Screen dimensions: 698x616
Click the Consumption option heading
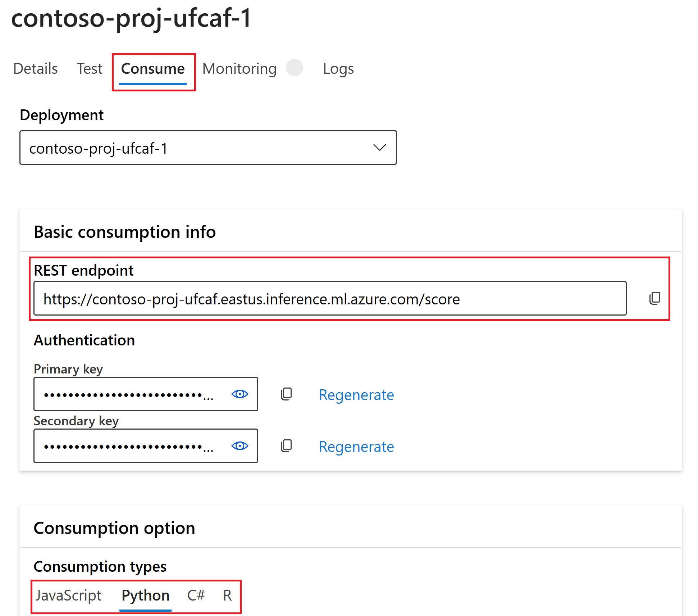click(x=114, y=528)
